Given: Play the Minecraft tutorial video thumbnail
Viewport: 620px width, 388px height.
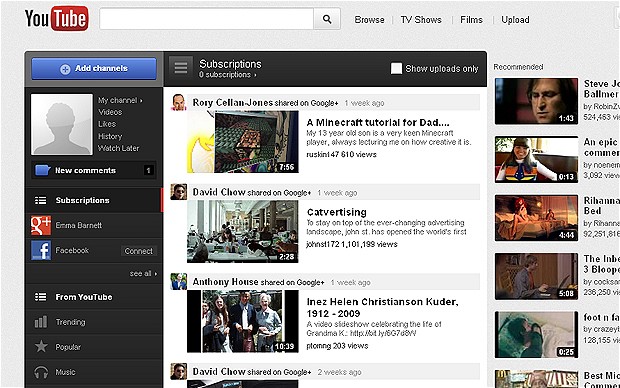Looking at the screenshot, I should [x=243, y=142].
